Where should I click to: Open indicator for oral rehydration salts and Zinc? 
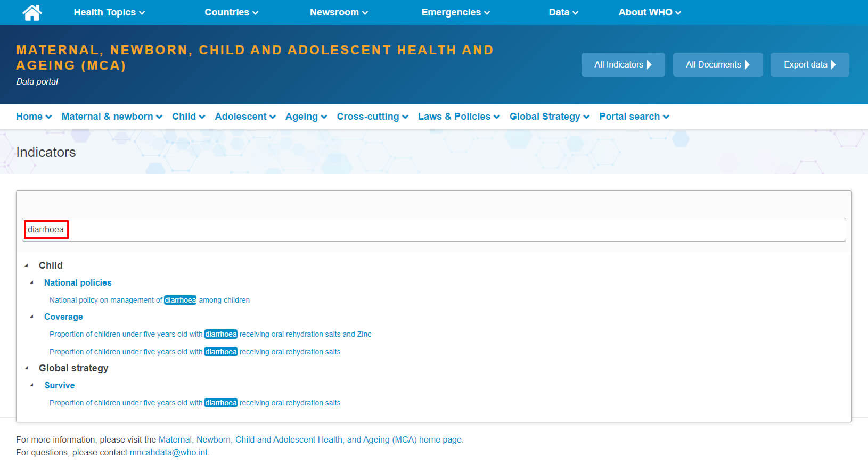pyautogui.click(x=210, y=334)
